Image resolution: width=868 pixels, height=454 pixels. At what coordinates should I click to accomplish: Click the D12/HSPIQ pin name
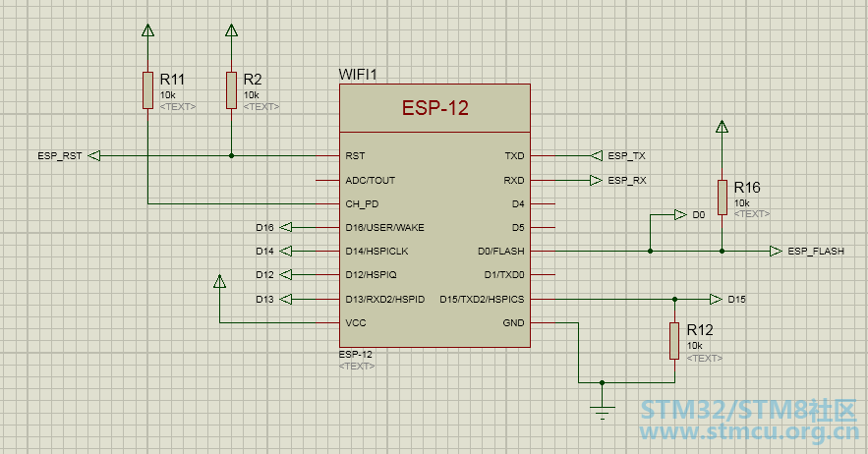pyautogui.click(x=371, y=275)
